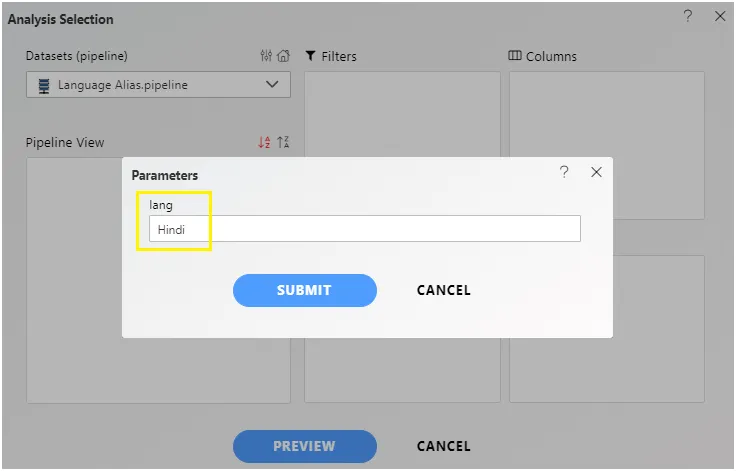Click the PREVIEW button
The image size is (736, 471).
coord(305,446)
